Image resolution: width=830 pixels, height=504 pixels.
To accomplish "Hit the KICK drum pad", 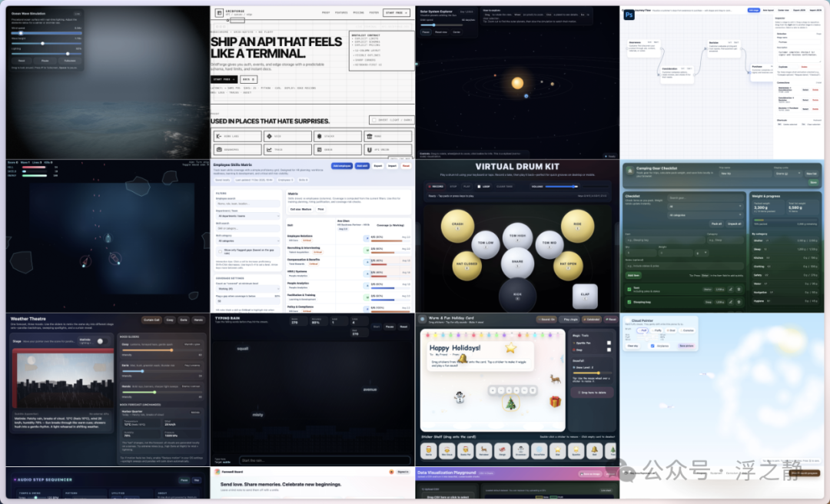I will tap(517, 297).
